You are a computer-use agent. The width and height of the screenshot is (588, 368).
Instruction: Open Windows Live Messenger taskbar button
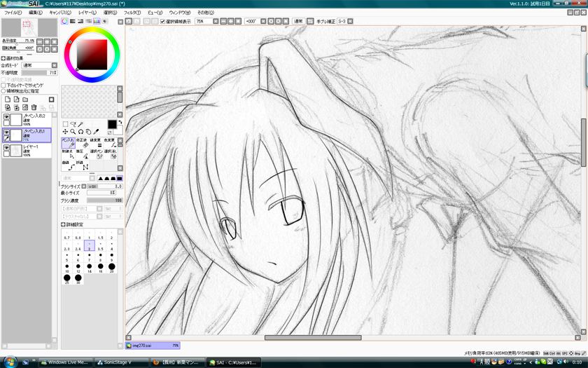[x=64, y=362]
